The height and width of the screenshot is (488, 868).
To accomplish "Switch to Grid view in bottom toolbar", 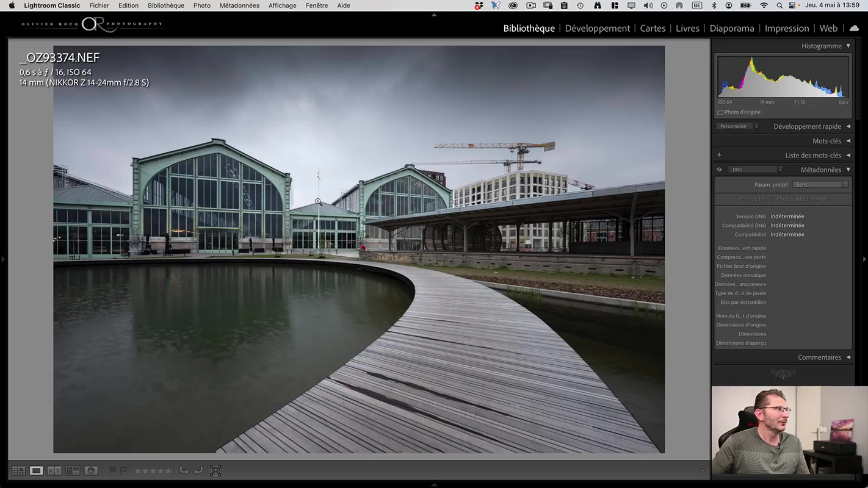I will point(19,470).
